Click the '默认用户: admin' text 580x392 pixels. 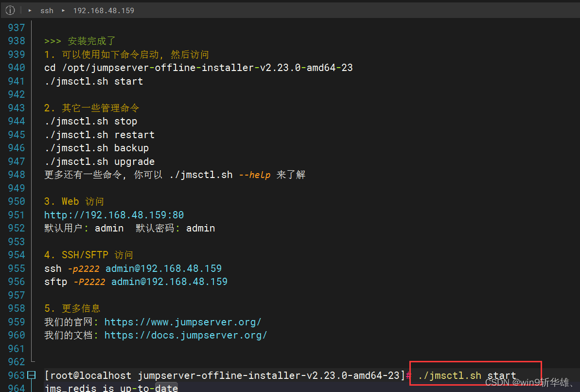pos(84,229)
